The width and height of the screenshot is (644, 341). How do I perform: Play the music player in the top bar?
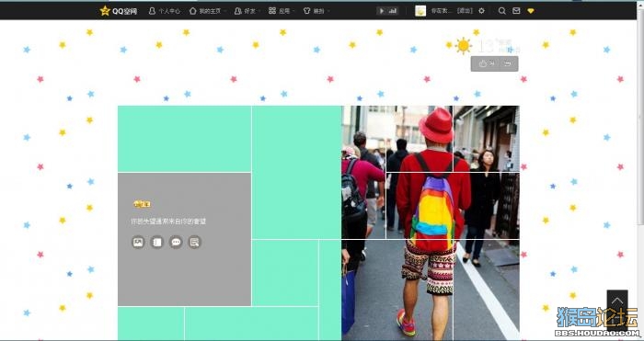[382, 11]
